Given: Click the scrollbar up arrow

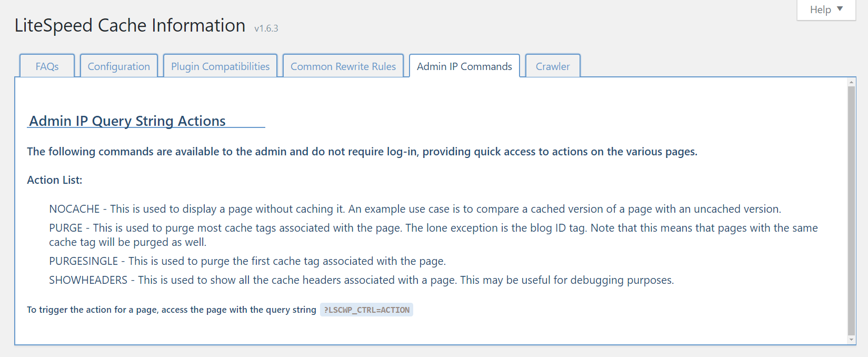Looking at the screenshot, I should coord(851,82).
